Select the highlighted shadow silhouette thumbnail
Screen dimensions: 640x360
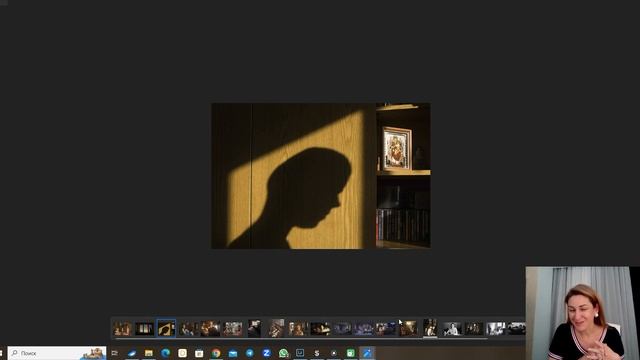[166, 329]
